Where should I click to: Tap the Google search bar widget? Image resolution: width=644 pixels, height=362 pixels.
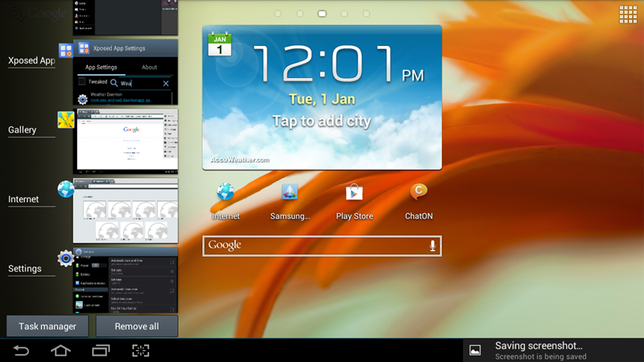click(x=322, y=246)
